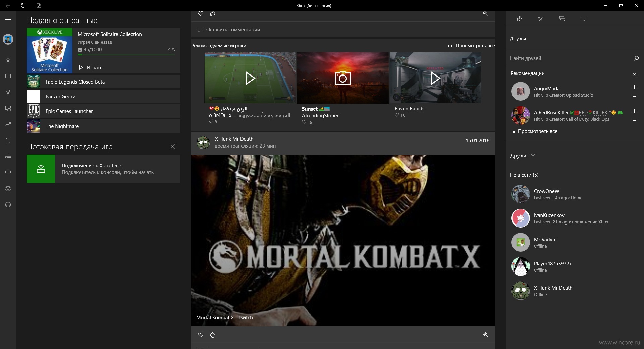Open the Feedback smiley sidebar icon

[8, 205]
